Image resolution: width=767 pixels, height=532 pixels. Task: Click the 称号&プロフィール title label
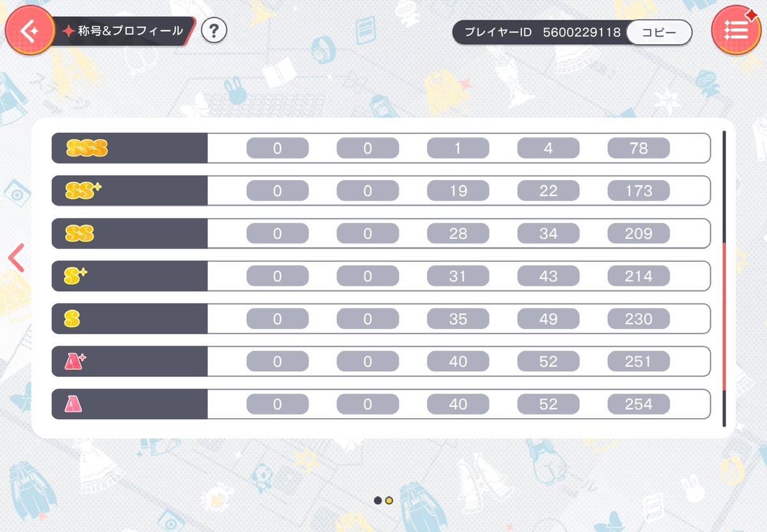point(130,31)
